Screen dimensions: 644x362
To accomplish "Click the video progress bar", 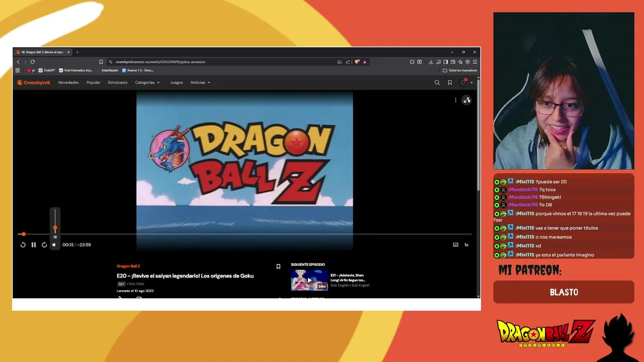I will pyautogui.click(x=245, y=234).
